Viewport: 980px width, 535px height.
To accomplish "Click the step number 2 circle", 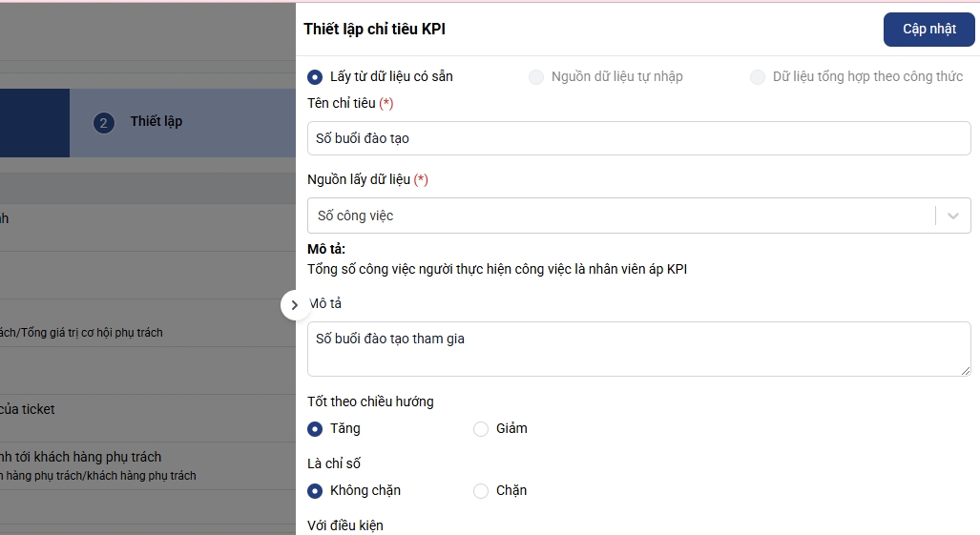I will 103,123.
